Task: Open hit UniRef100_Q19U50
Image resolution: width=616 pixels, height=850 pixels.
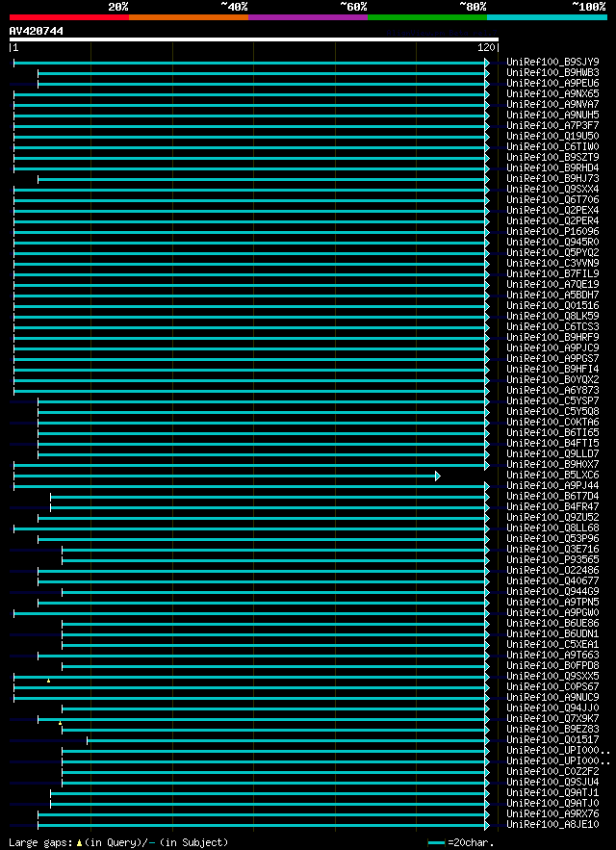Action: click(x=553, y=136)
